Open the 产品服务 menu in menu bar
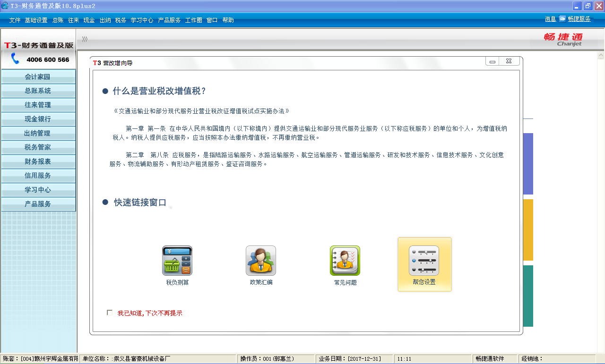This screenshot has height=364, width=605. tap(169, 20)
